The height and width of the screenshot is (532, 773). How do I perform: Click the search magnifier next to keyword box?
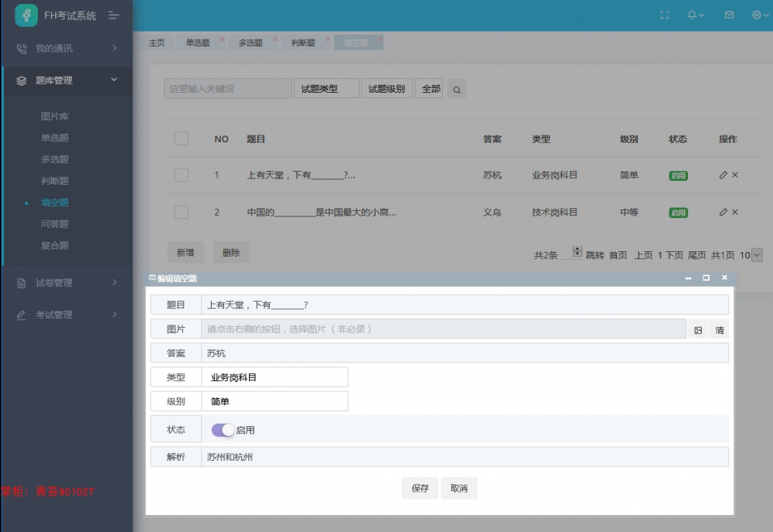(456, 89)
